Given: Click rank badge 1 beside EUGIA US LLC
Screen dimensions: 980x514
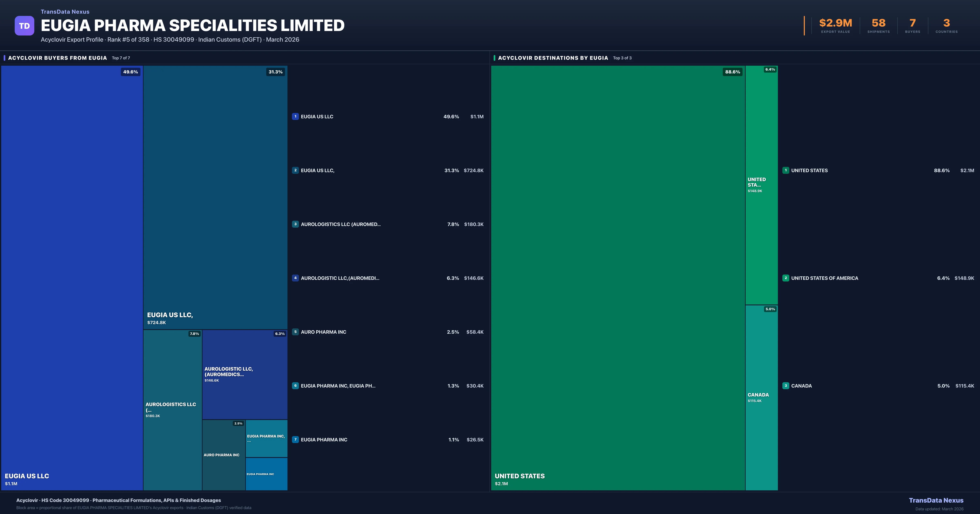Looking at the screenshot, I should (x=295, y=116).
